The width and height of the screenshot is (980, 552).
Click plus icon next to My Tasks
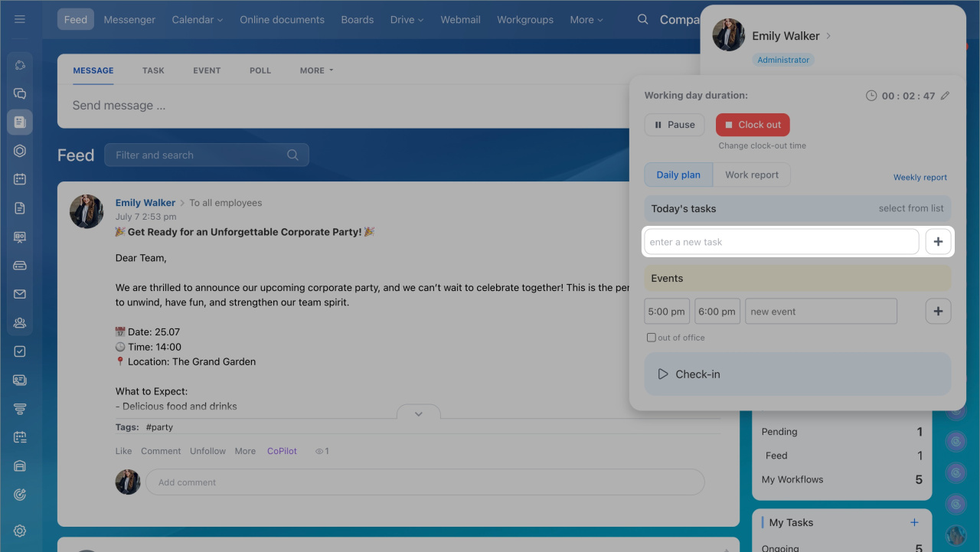click(x=914, y=522)
